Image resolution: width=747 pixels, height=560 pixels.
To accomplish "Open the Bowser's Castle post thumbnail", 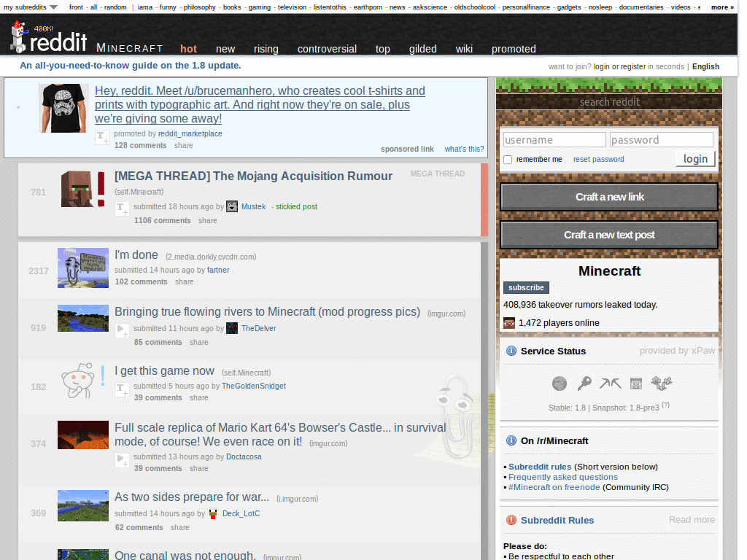I will tap(83, 435).
